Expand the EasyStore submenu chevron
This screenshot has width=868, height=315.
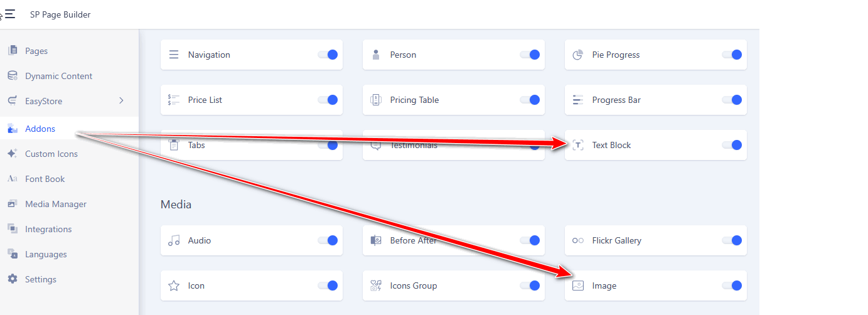[x=121, y=100]
